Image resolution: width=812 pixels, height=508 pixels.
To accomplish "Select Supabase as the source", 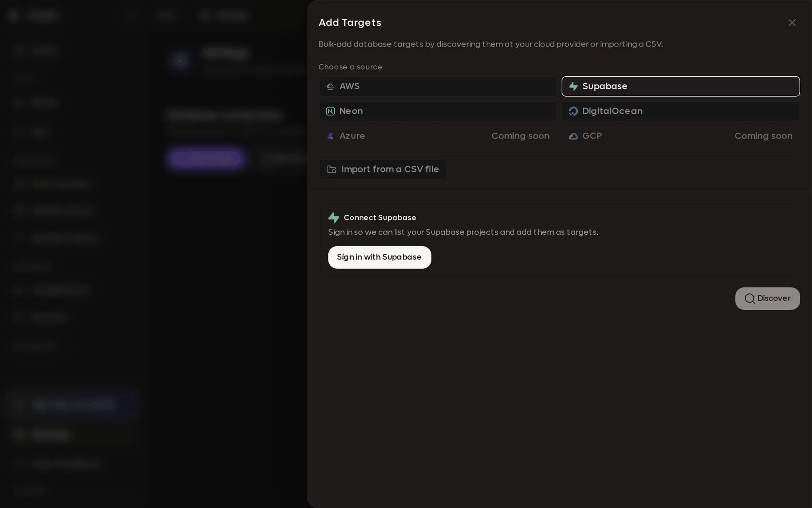I will (x=680, y=86).
